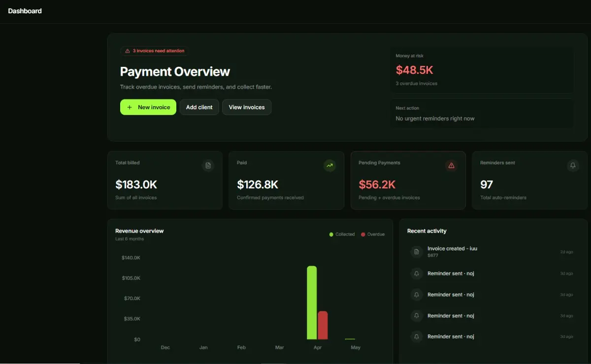Toggle the Overdue legend item

(x=372, y=234)
